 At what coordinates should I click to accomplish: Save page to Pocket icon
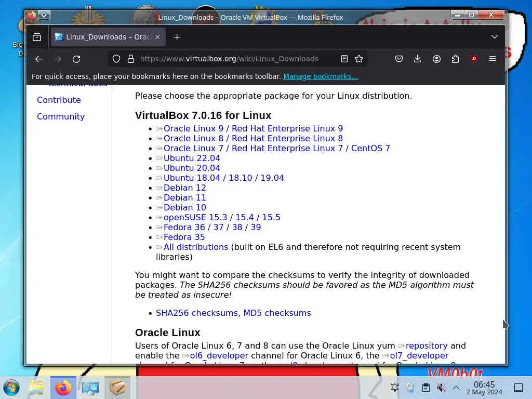[x=399, y=59]
